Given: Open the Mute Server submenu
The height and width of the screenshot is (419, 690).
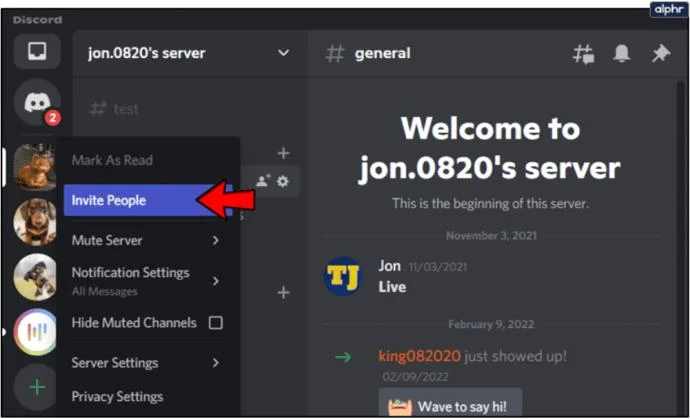Looking at the screenshot, I should (x=148, y=240).
